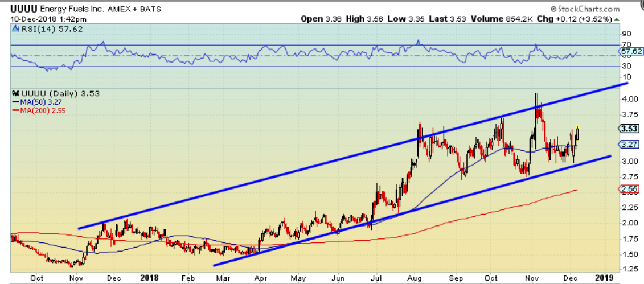Click the candlestick icon beside UUUU (Daily)
Viewport: 644px width, 284px height.
pos(17,93)
